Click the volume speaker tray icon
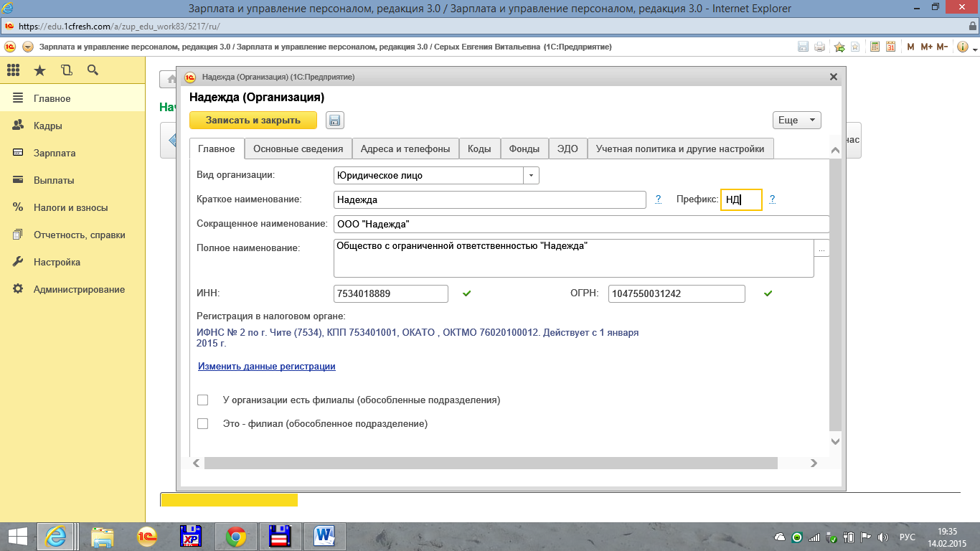Image resolution: width=980 pixels, height=551 pixels. pyautogui.click(x=882, y=537)
